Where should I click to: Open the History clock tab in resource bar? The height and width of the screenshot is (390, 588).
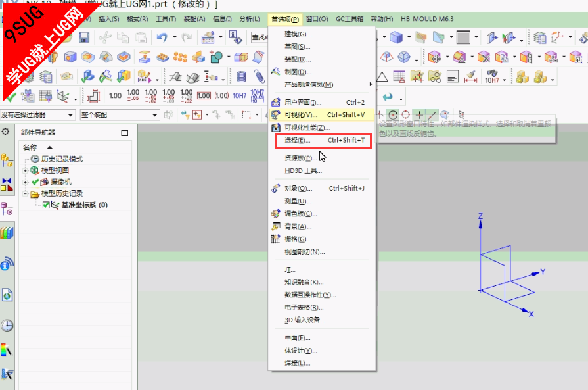point(7,326)
